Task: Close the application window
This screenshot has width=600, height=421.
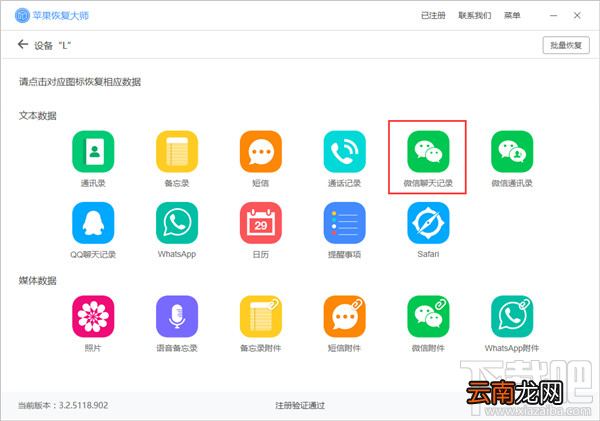Action: [x=577, y=15]
